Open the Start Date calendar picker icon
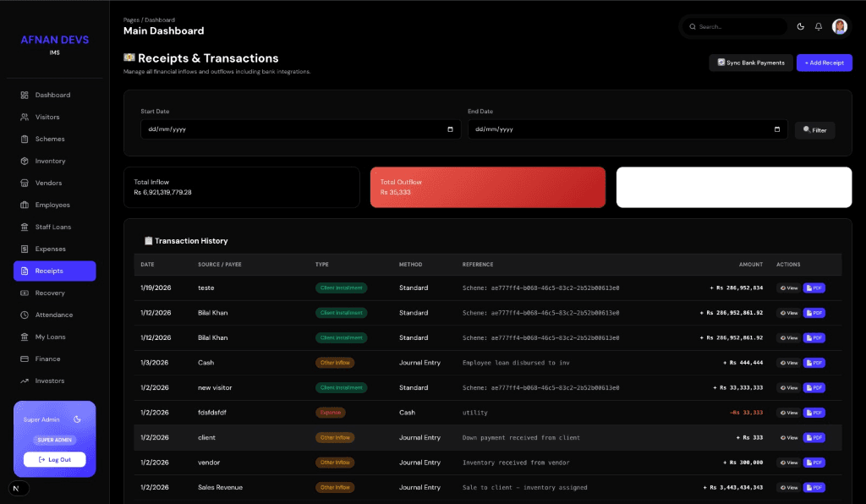This screenshot has width=866, height=504. point(450,129)
